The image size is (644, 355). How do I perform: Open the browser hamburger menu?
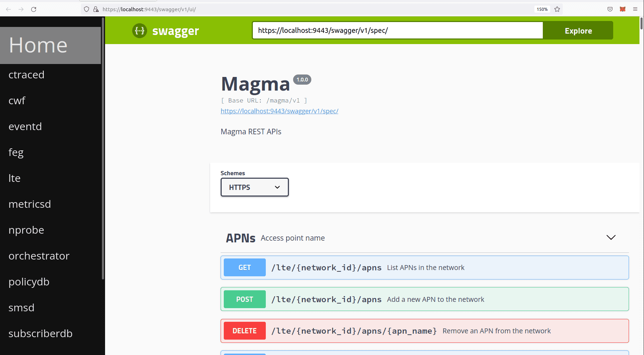(636, 9)
